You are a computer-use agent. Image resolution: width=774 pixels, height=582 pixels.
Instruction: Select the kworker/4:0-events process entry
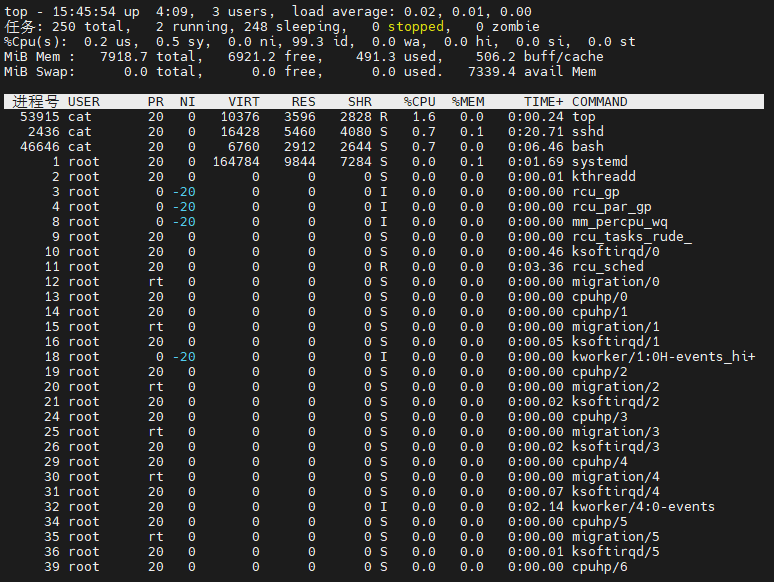click(643, 507)
